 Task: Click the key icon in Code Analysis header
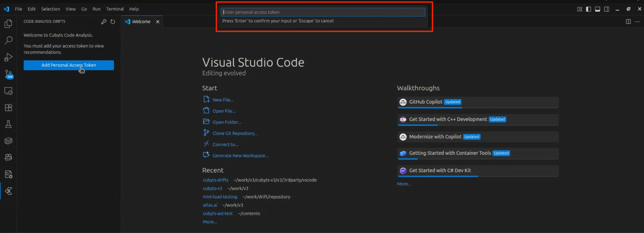pyautogui.click(x=103, y=22)
